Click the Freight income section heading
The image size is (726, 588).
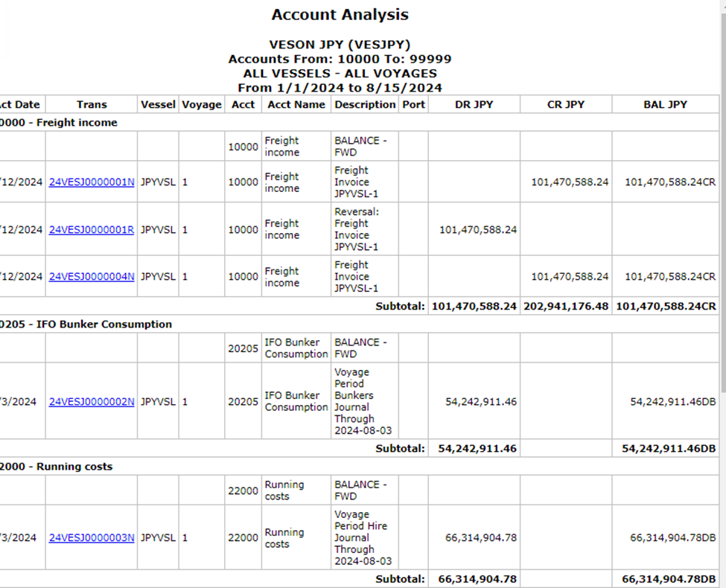(60, 123)
